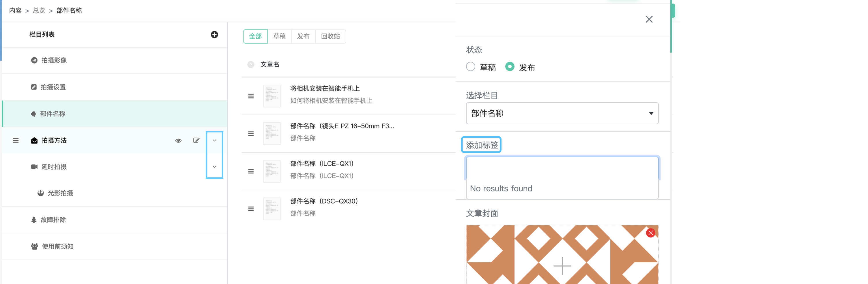Viewport: 868px width, 284px height.
Task: Click the drag handle of the first article
Action: (251, 96)
